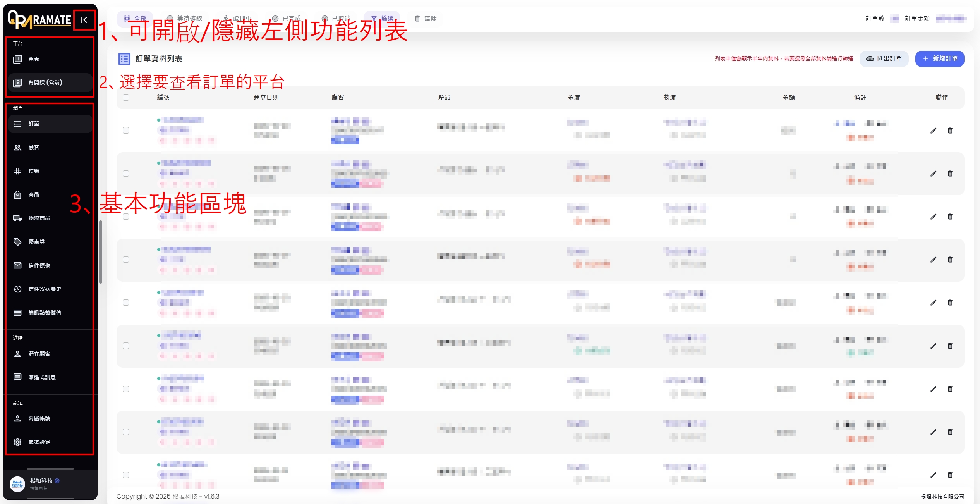The width and height of the screenshot is (980, 504).
Task: Click the edit pencil on the first order
Action: (x=933, y=131)
